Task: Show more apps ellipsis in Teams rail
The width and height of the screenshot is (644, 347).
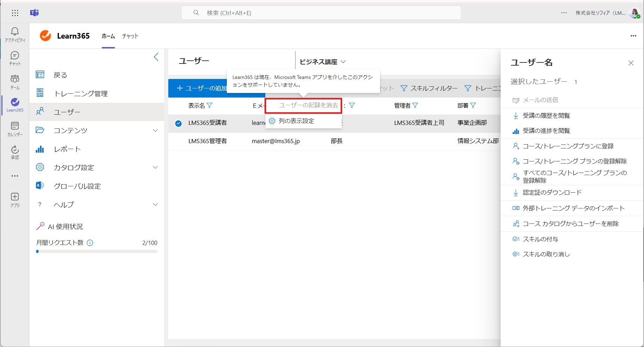Action: [15, 176]
